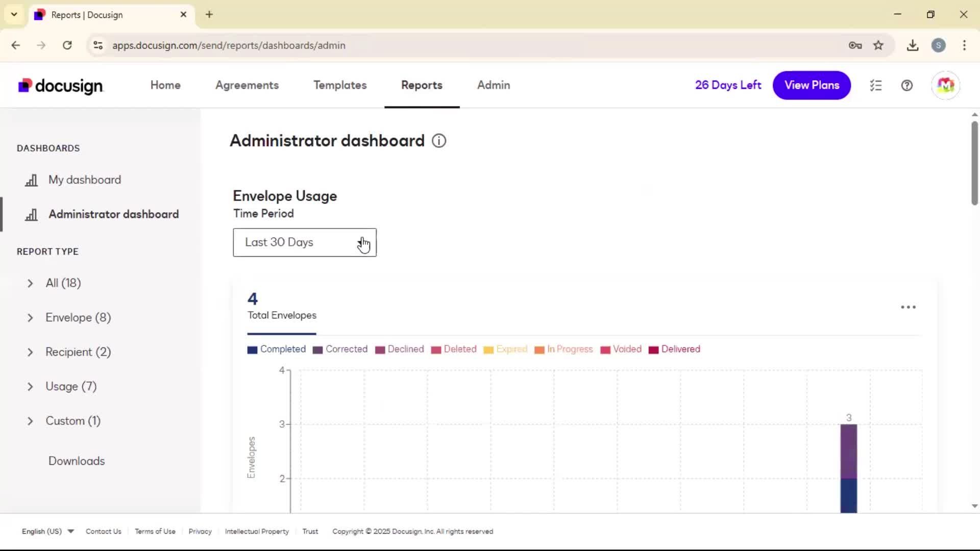This screenshot has height=551, width=980.
Task: Click the Contact Us footer link
Action: [104, 531]
